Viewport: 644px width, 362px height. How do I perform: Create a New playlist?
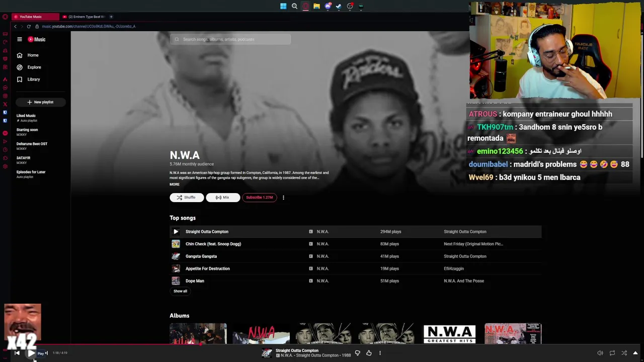pos(40,102)
